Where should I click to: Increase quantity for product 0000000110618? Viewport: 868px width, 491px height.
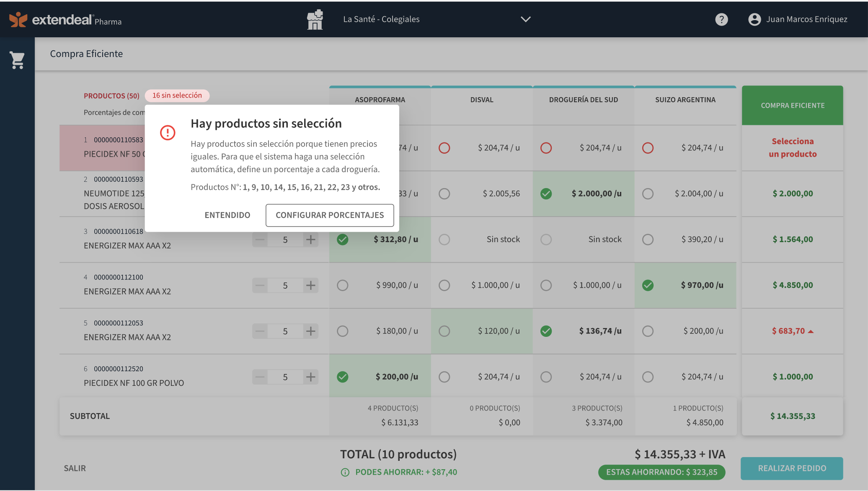pos(310,240)
